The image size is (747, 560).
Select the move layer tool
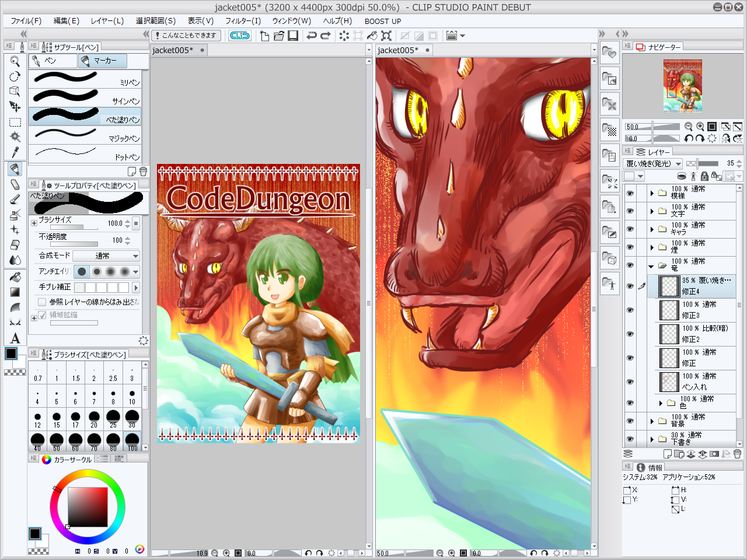click(15, 107)
